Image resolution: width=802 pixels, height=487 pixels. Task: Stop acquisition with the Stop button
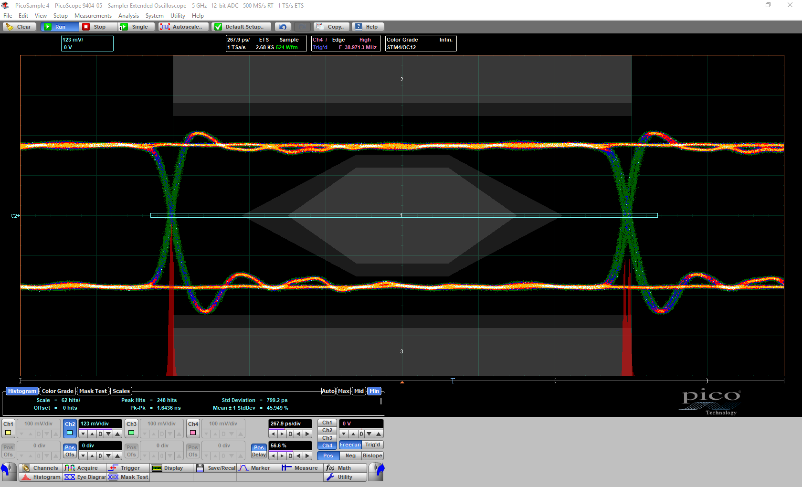98,27
